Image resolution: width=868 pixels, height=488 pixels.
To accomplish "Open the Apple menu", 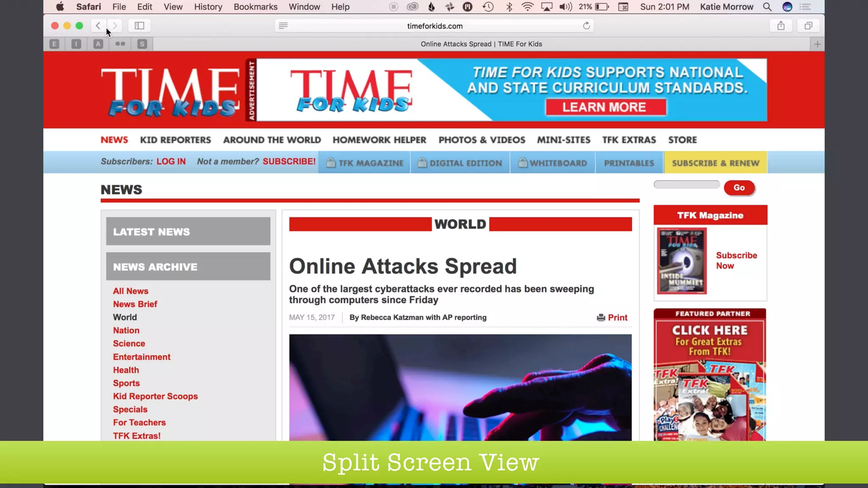I will click(60, 7).
